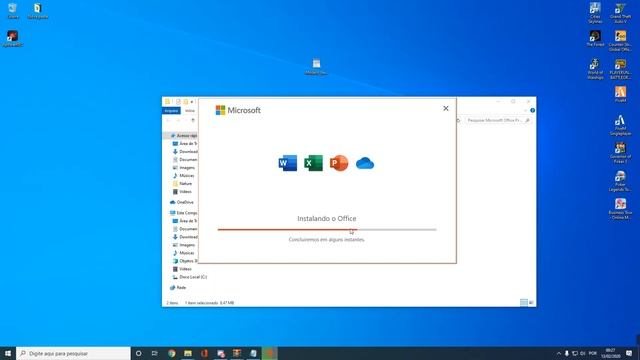The image size is (640, 360).
Task: Select Downloads under Acesso rápido
Action: (x=185, y=151)
